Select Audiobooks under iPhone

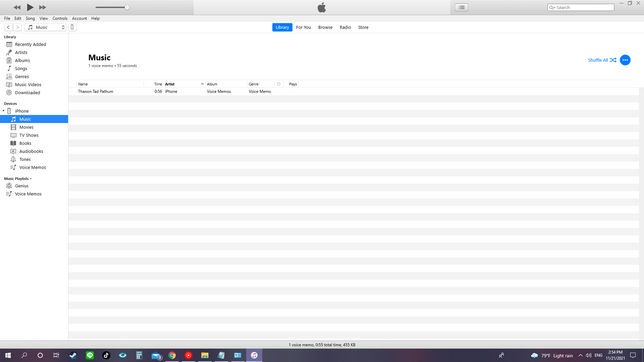click(x=31, y=151)
